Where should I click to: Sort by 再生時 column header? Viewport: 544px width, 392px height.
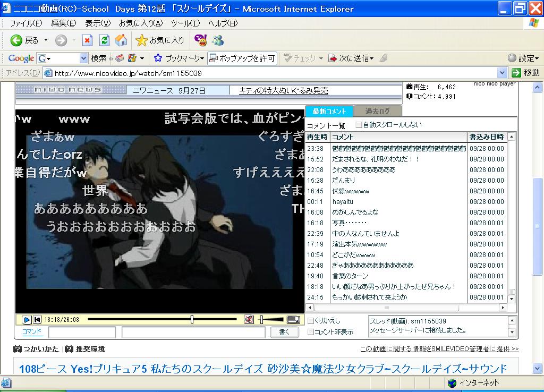[x=317, y=137]
